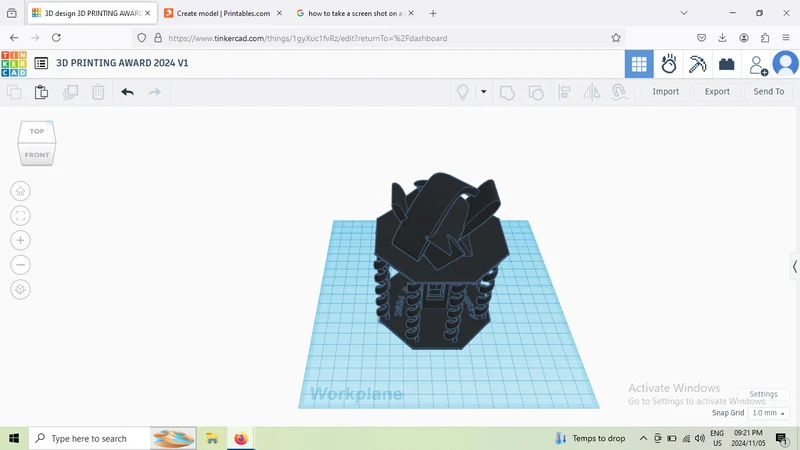Image resolution: width=800 pixels, height=450 pixels.
Task: Open the Snap Grid 1.0 mm dropdown
Action: pyautogui.click(x=768, y=413)
